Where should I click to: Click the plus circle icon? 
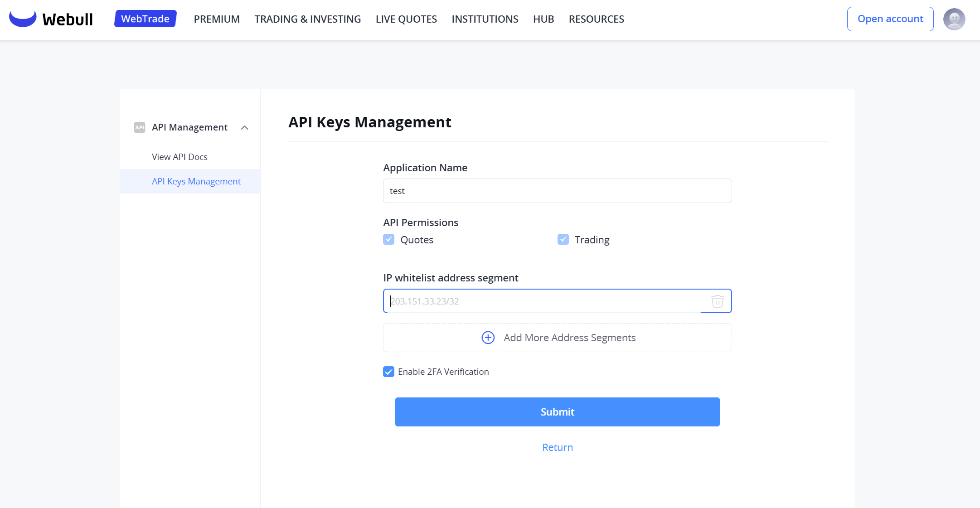point(488,338)
